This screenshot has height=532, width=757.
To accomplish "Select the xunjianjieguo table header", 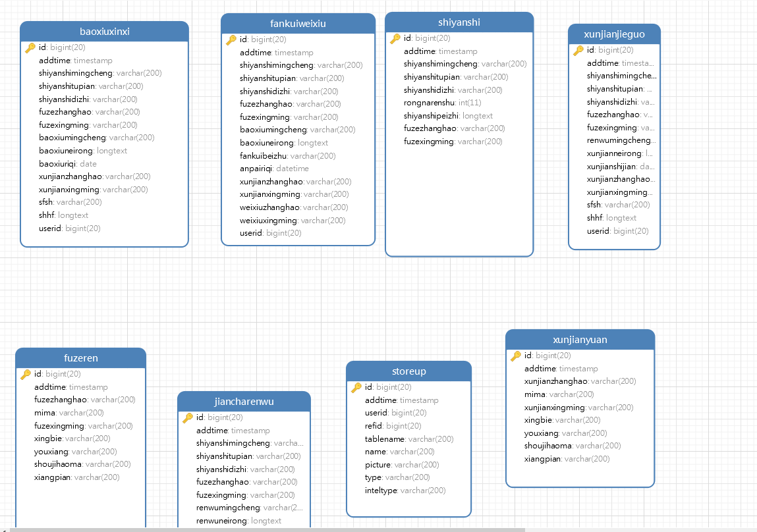I will [614, 34].
